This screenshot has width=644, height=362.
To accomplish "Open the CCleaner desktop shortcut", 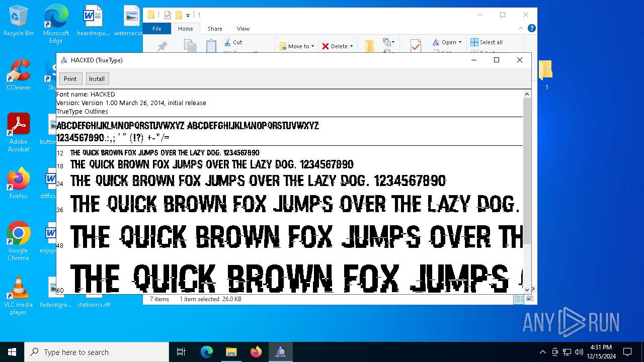I will click(x=19, y=75).
